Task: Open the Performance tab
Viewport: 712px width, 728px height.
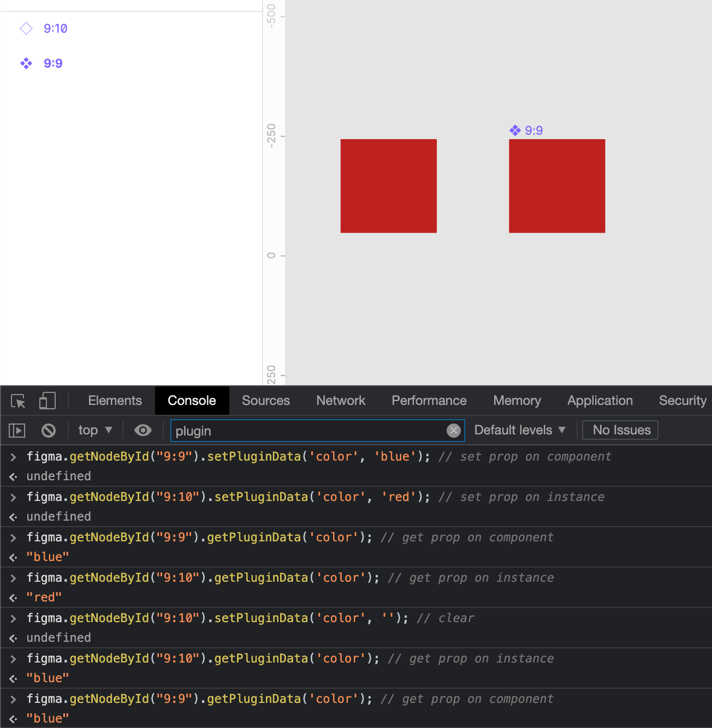Action: [429, 401]
